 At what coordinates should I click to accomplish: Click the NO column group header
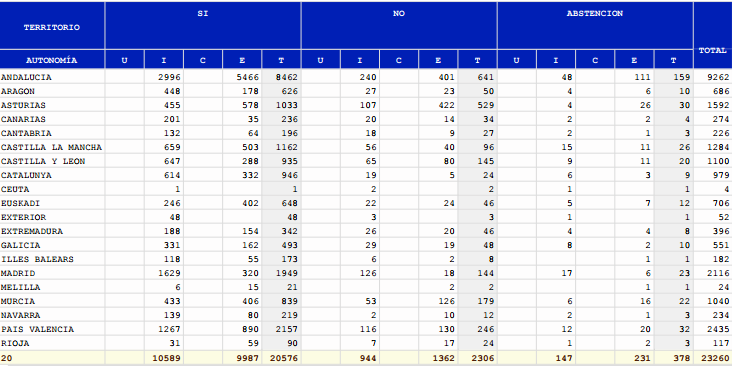[399, 14]
